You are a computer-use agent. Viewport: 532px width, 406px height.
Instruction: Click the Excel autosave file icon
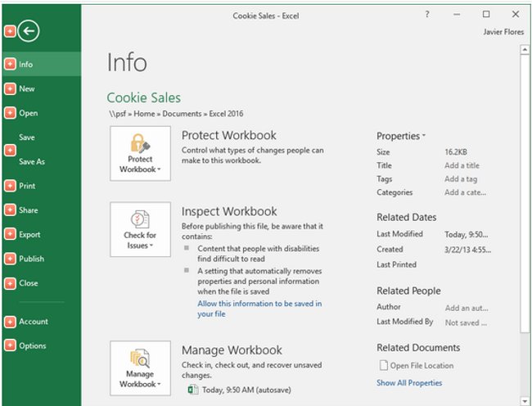click(193, 390)
